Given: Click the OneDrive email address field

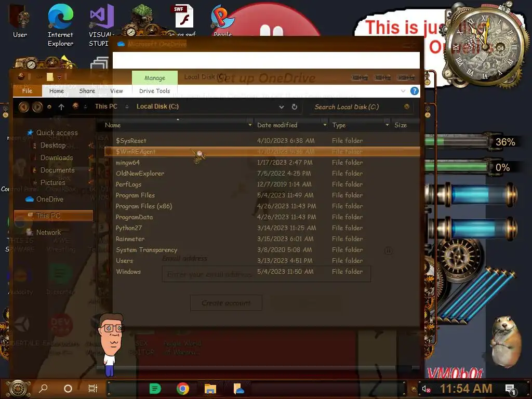Looking at the screenshot, I should point(267,274).
